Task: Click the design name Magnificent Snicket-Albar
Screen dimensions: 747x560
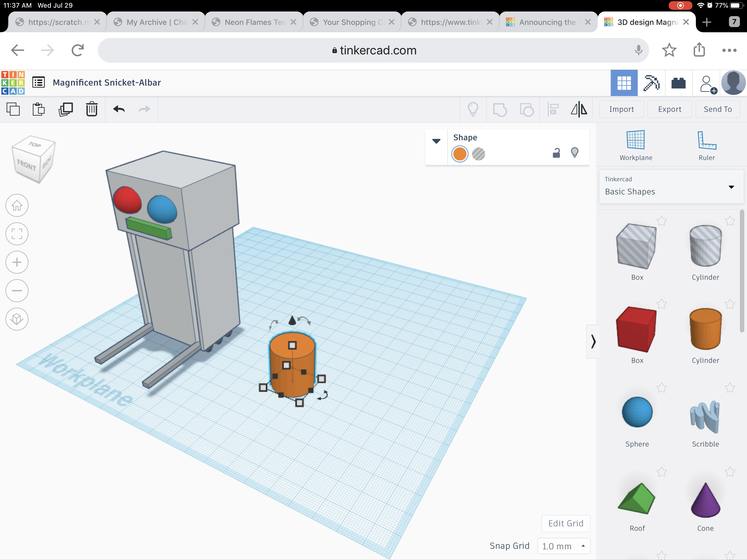Action: (x=107, y=83)
